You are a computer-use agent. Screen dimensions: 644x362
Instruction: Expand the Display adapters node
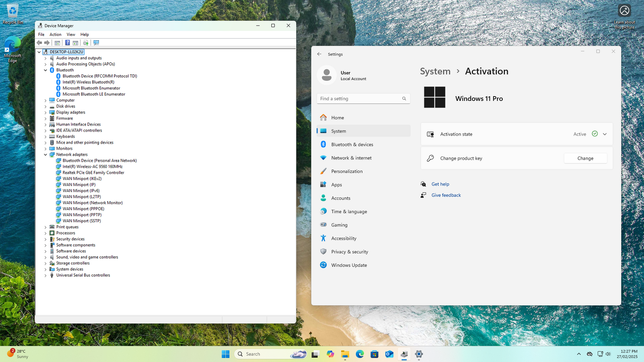[x=45, y=112]
